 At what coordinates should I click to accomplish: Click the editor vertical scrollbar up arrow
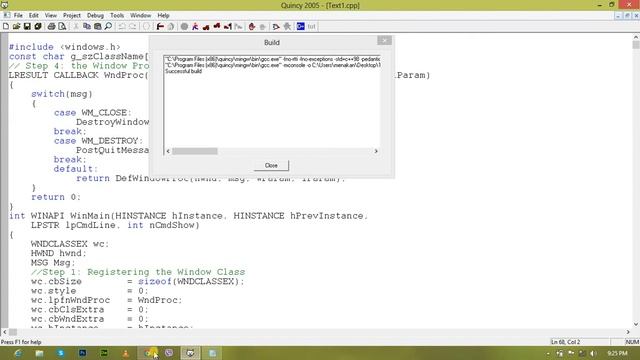636,38
